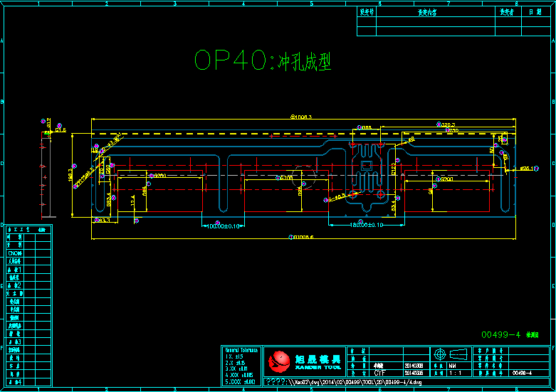Click the 变更内容 revision table header
556x392 pixels.
[427, 12]
